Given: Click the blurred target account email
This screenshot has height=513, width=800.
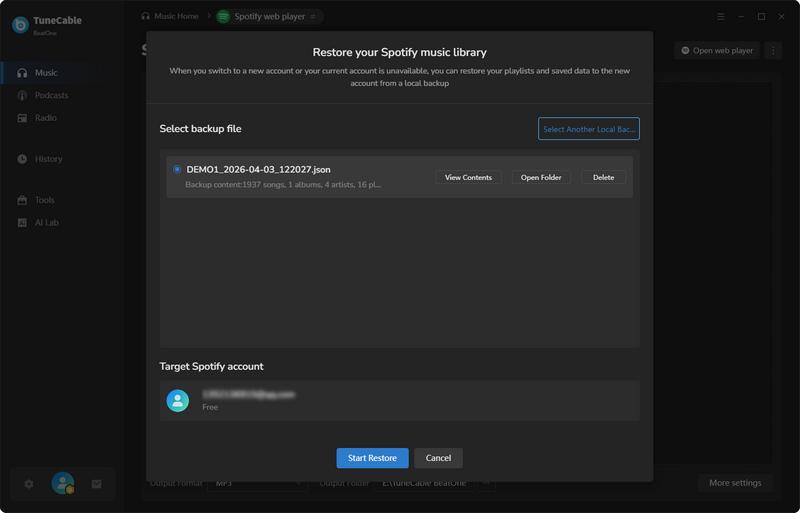Looking at the screenshot, I should point(248,395).
